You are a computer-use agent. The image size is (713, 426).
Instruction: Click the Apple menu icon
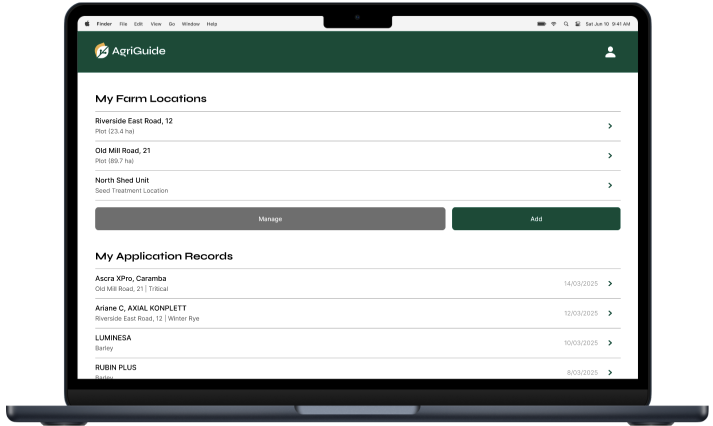point(87,24)
